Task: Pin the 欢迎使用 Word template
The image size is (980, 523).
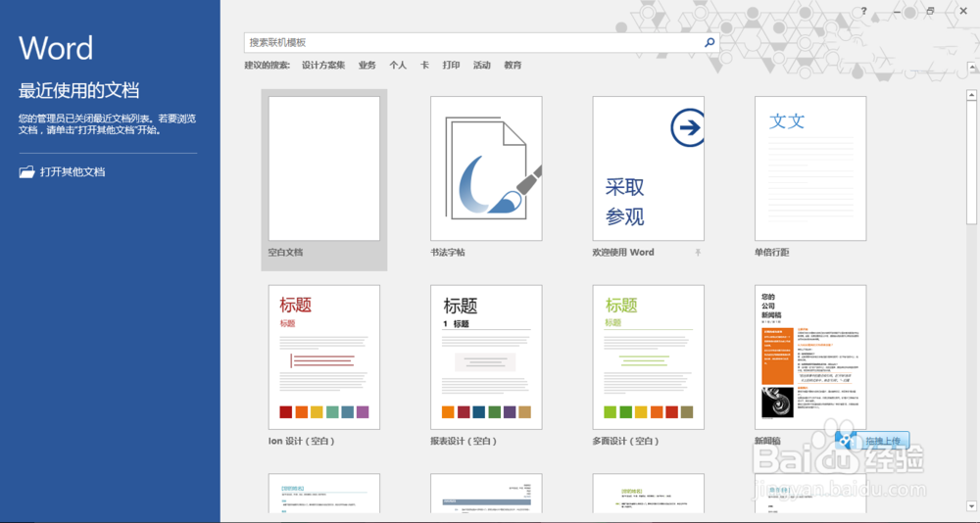Action: pos(698,253)
